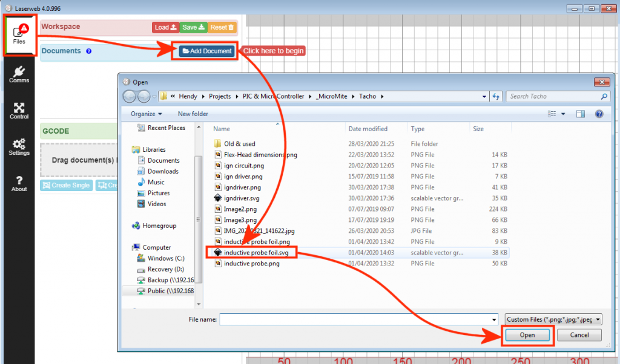Expand the File name history dropdown
620x364 pixels.
494,319
